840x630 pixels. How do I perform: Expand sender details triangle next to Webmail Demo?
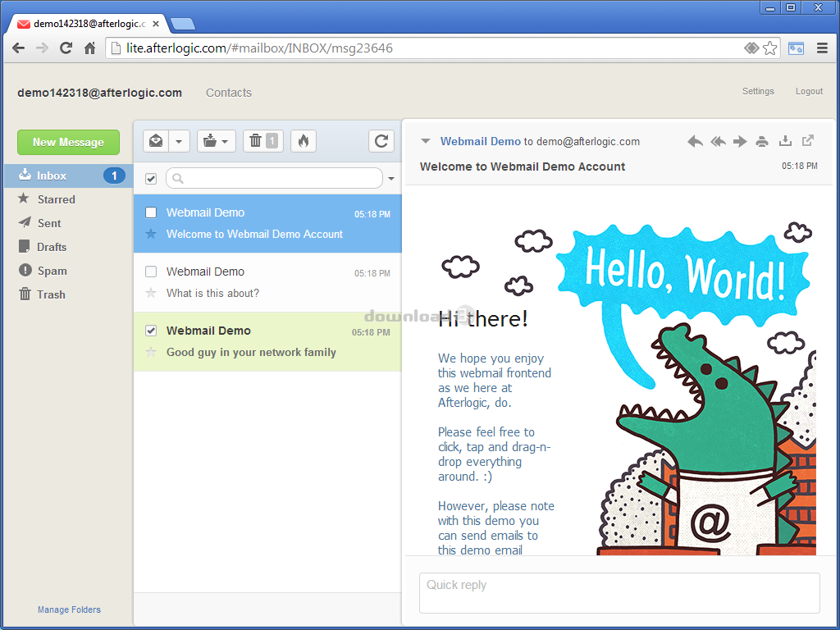pos(425,141)
